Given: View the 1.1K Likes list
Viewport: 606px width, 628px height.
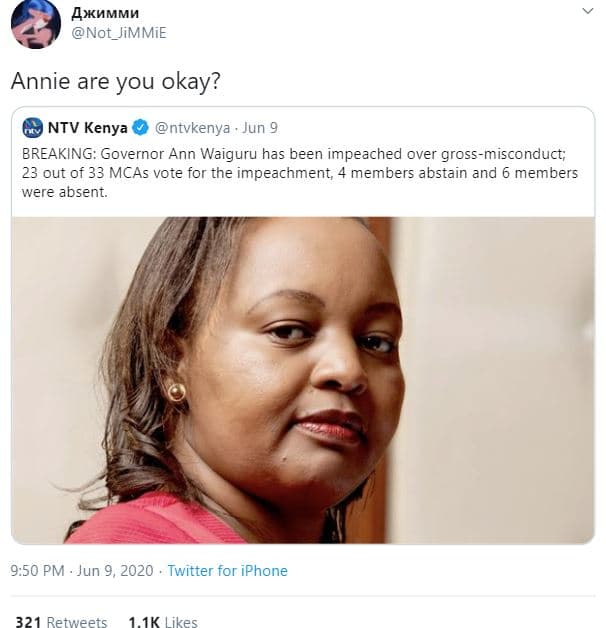Looking at the screenshot, I should point(163,621).
